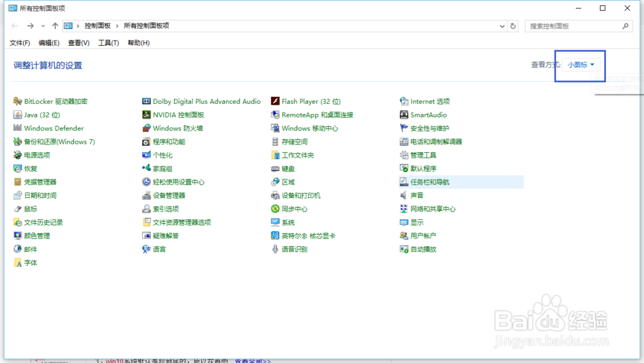
Task: Click the 英特尔® 核芯显卡 link
Action: pos(308,236)
